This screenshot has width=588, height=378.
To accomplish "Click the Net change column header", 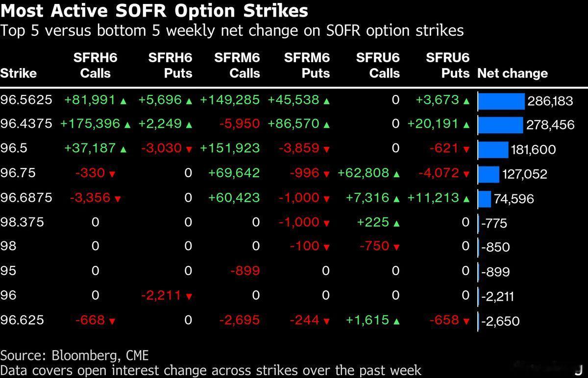I will click(513, 73).
